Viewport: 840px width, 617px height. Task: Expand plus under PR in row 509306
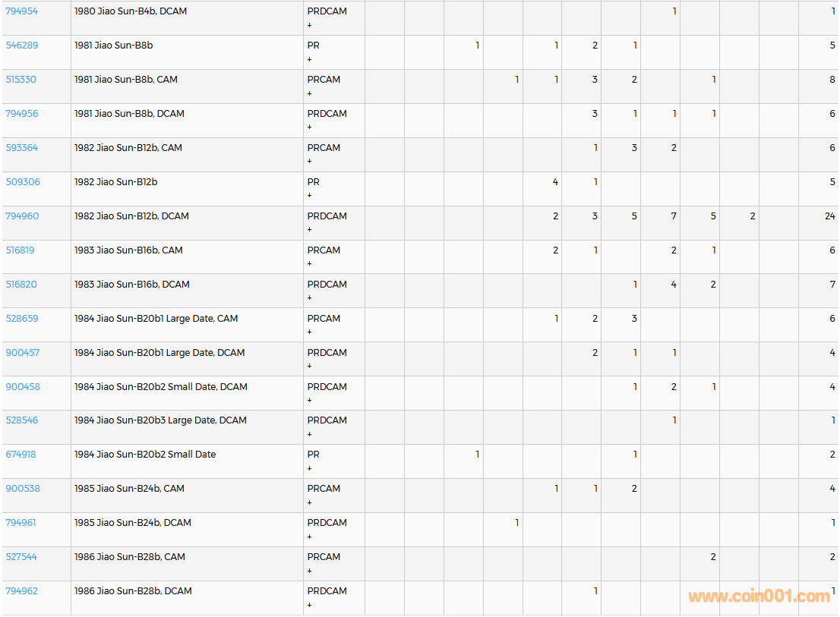(309, 196)
